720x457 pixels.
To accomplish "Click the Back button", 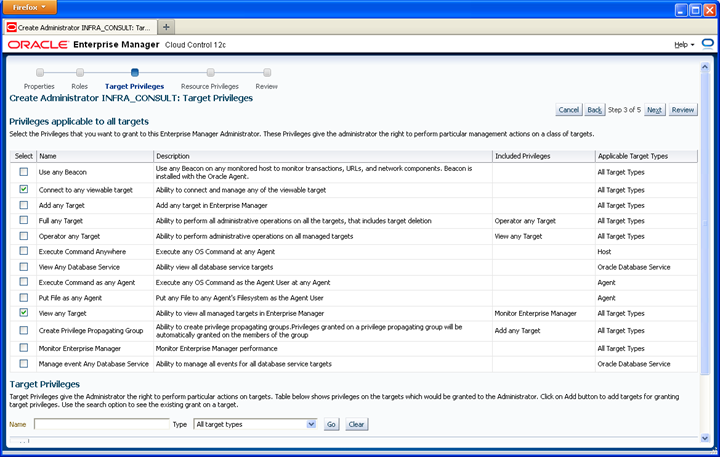I will click(x=595, y=110).
